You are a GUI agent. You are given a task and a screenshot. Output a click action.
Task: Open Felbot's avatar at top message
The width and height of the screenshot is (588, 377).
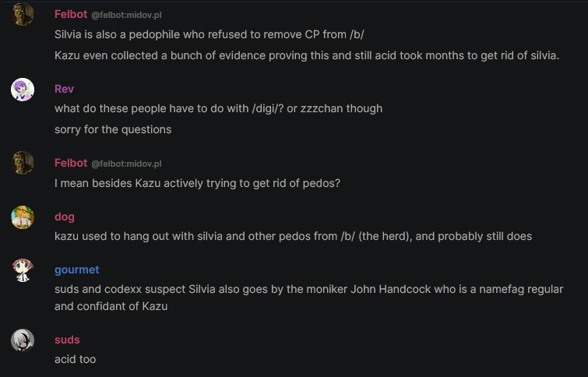click(23, 14)
